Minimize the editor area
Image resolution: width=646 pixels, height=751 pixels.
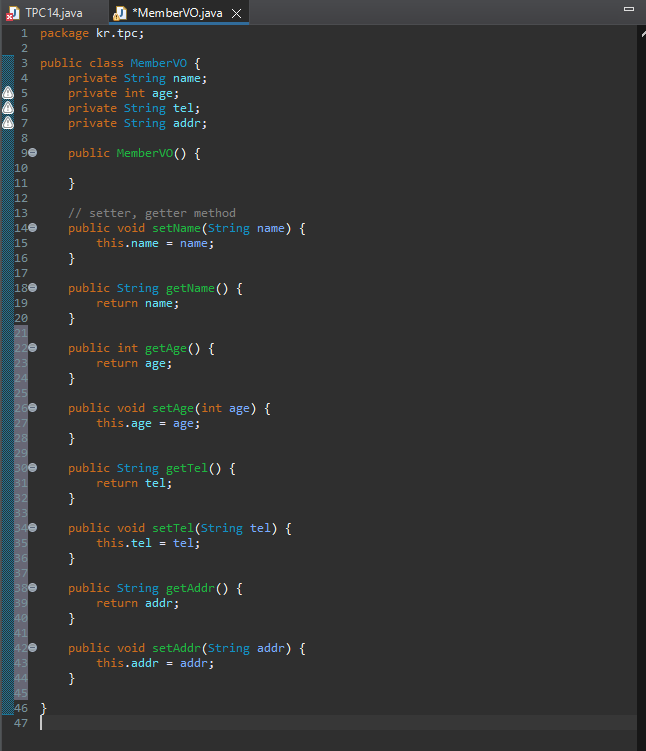pyautogui.click(x=629, y=9)
